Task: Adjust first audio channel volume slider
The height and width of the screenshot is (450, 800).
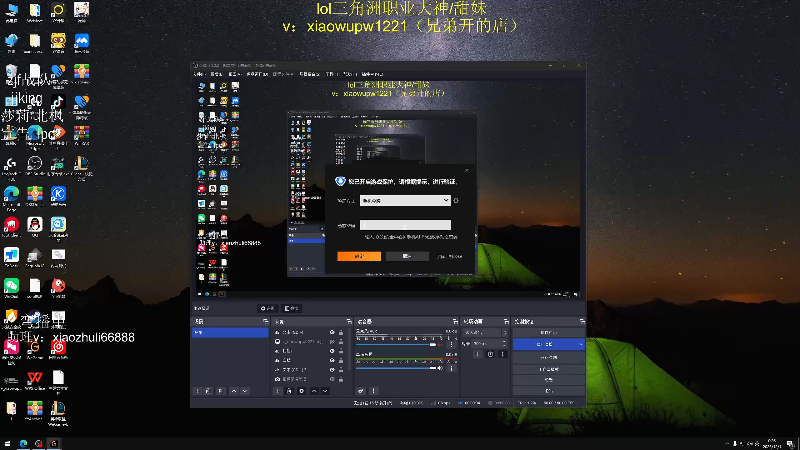Action: [396, 345]
